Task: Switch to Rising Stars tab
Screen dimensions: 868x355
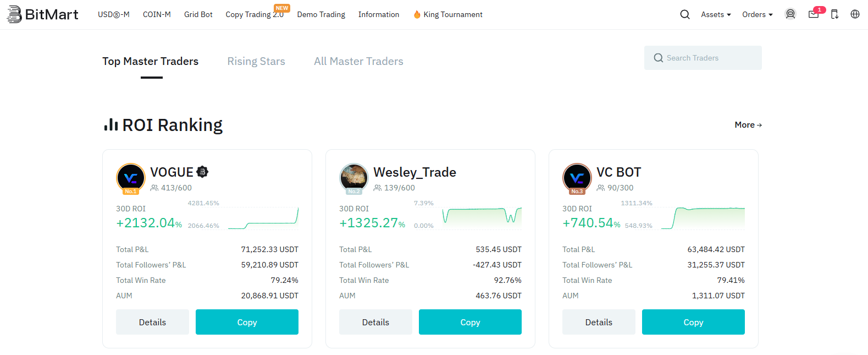Action: (x=256, y=61)
